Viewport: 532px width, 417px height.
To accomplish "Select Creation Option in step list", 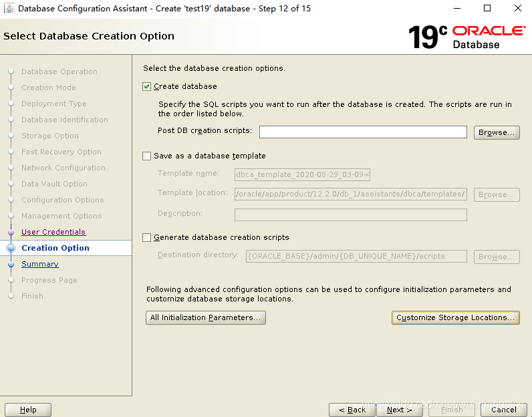I will [x=55, y=248].
